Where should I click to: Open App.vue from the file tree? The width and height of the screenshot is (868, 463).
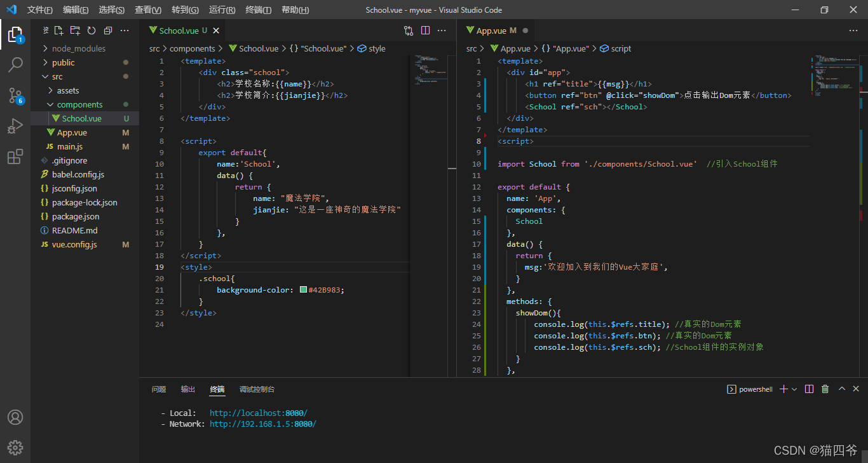(x=85, y=132)
